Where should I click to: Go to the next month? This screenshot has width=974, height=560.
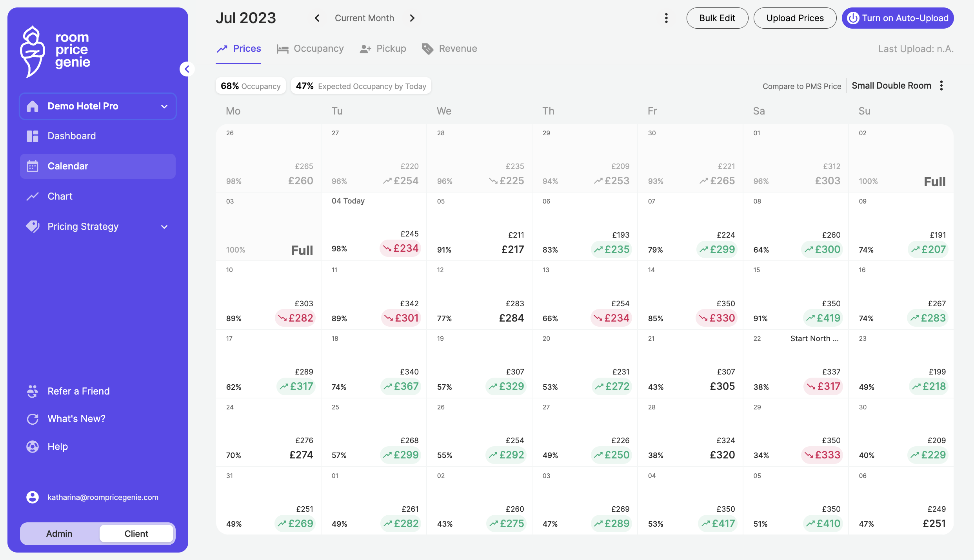(x=412, y=18)
